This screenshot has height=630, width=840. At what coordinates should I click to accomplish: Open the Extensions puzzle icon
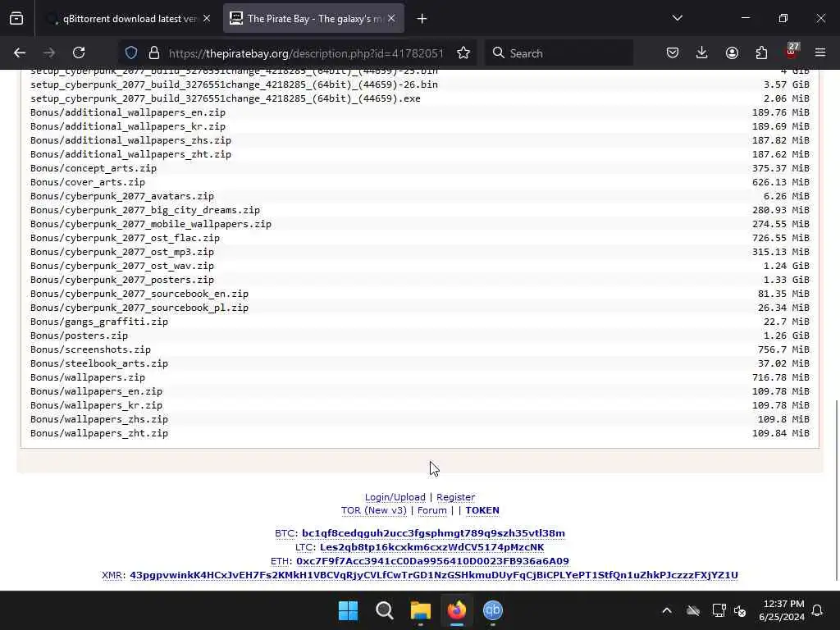point(761,52)
